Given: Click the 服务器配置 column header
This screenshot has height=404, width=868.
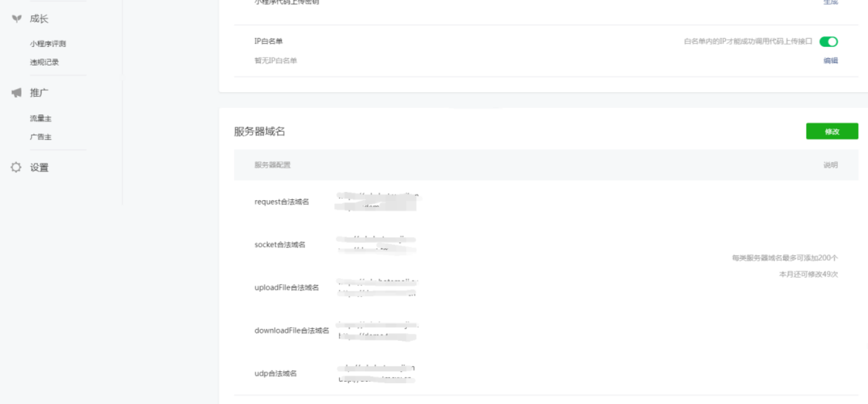Looking at the screenshot, I should pos(272,165).
